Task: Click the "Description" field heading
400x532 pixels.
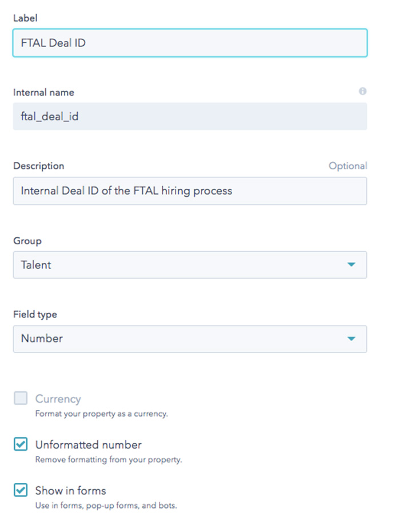Action: [x=39, y=166]
